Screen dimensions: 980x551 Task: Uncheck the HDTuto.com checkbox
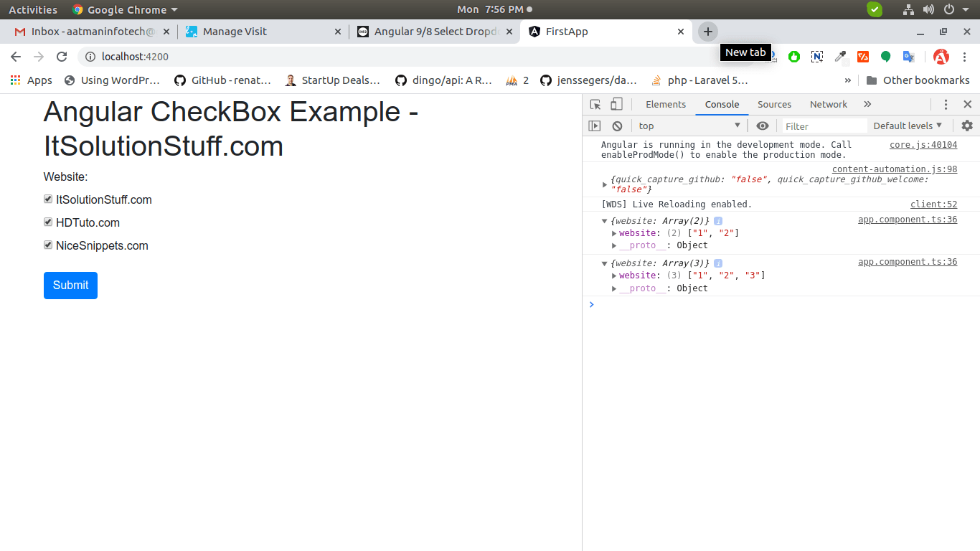click(x=47, y=222)
